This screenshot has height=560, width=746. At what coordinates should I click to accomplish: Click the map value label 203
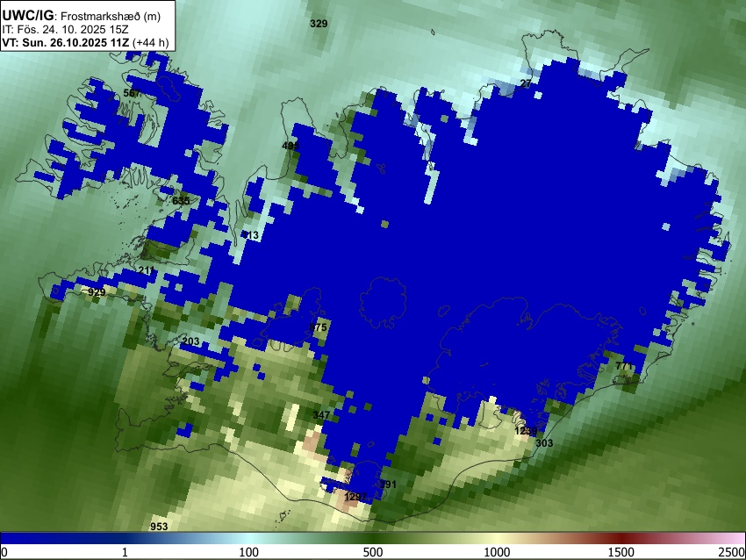[190, 341]
